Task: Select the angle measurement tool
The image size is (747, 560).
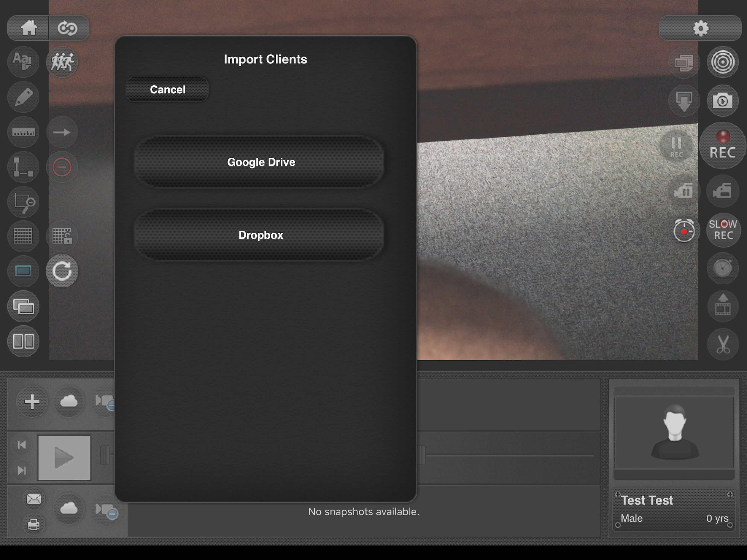Action: [x=23, y=167]
